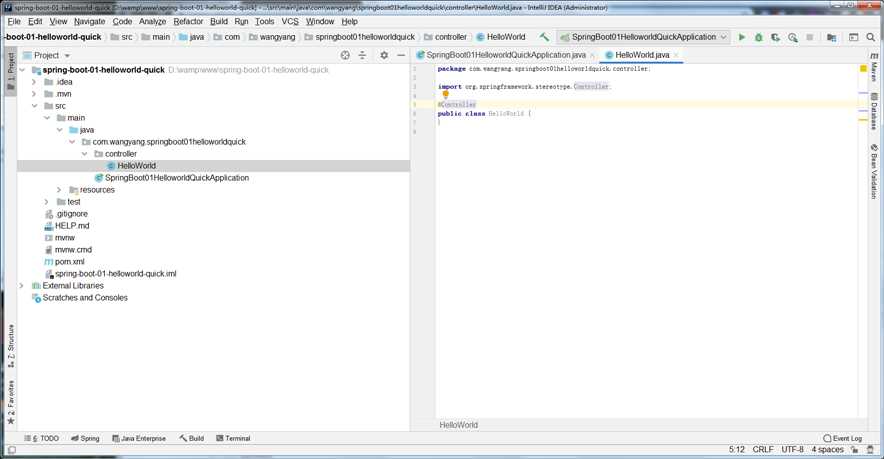884x459 pixels.
Task: Expand the resources folder
Action: 59,190
